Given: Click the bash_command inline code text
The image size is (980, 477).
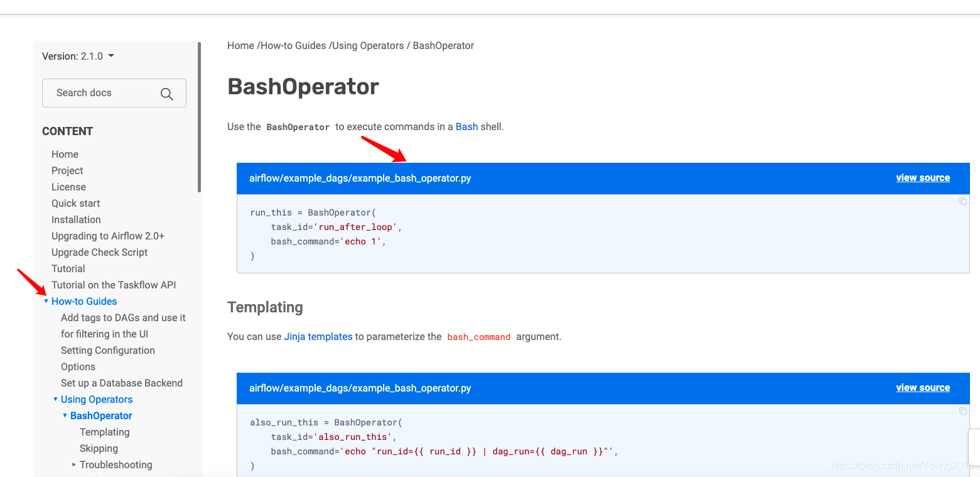Looking at the screenshot, I should pyautogui.click(x=478, y=337).
